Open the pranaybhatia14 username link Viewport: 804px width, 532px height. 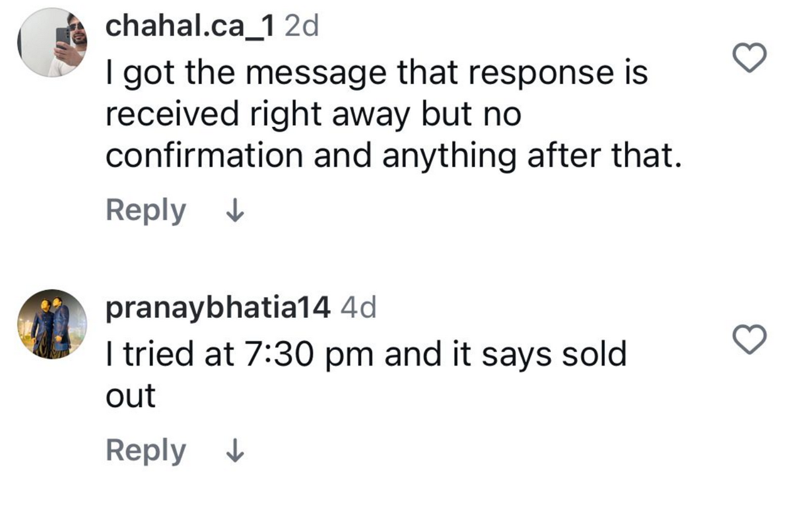coord(218,308)
